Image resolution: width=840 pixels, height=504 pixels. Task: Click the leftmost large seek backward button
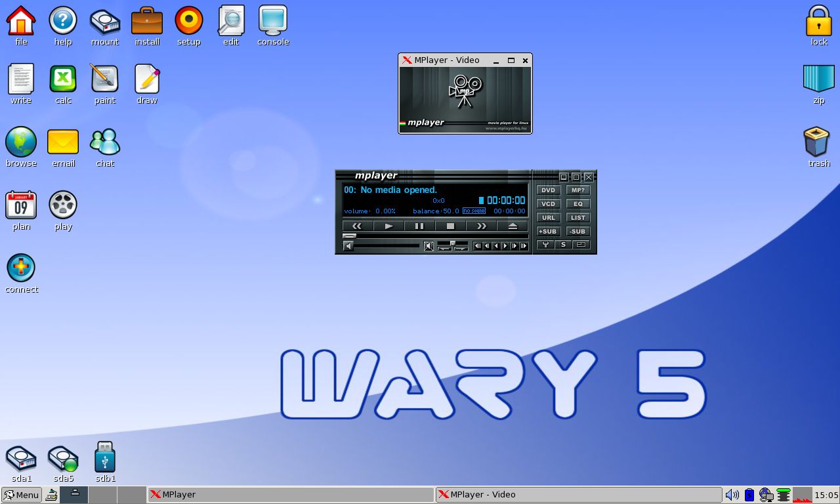[478, 246]
